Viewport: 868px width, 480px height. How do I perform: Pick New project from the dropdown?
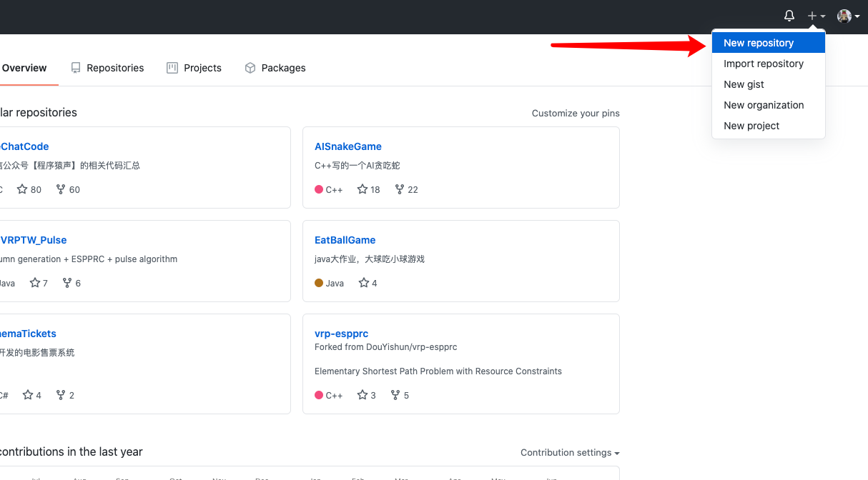tap(751, 126)
